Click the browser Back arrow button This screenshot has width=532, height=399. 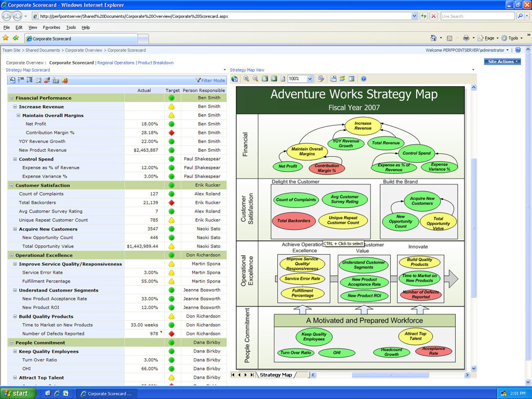pos(7,16)
